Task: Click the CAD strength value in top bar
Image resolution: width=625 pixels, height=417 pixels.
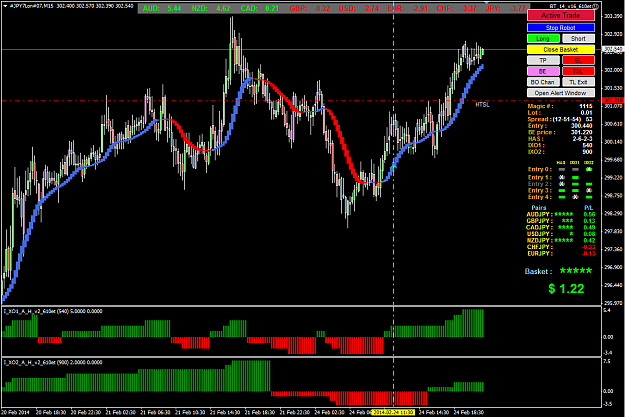Action: click(272, 8)
